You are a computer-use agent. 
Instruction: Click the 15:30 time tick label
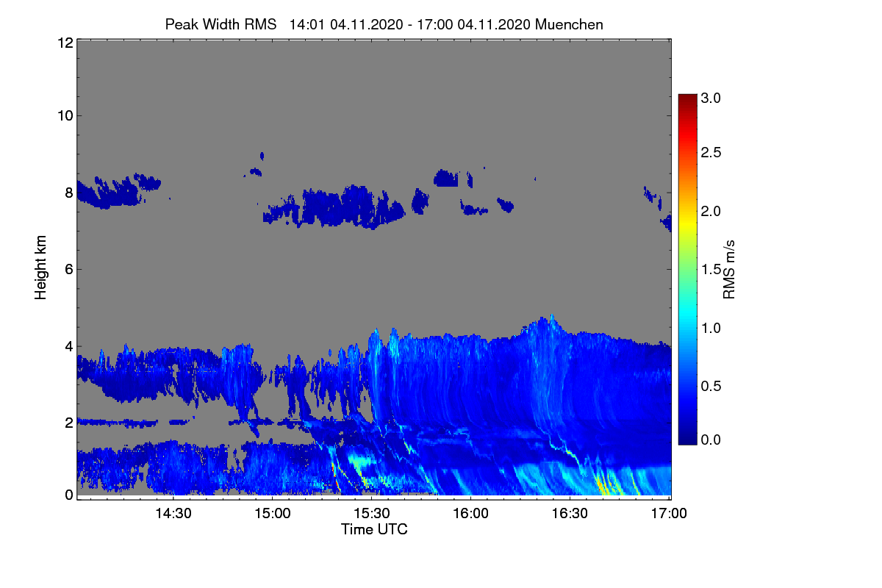(x=372, y=514)
